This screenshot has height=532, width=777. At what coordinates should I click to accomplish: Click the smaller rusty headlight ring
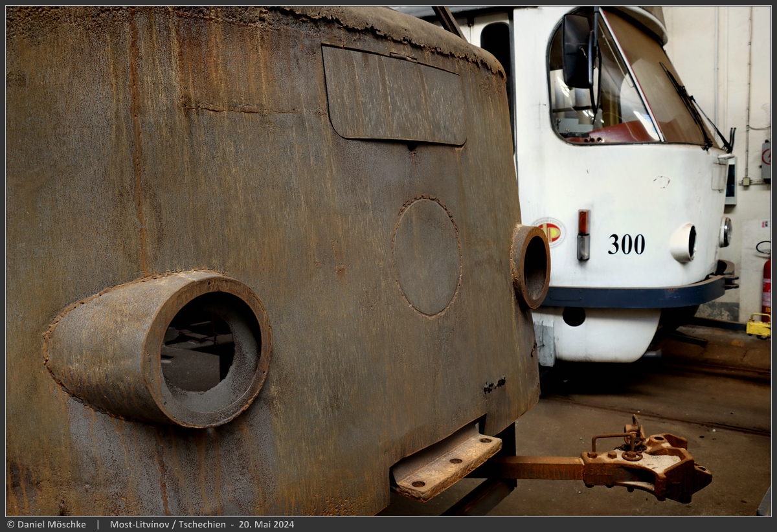(x=532, y=266)
